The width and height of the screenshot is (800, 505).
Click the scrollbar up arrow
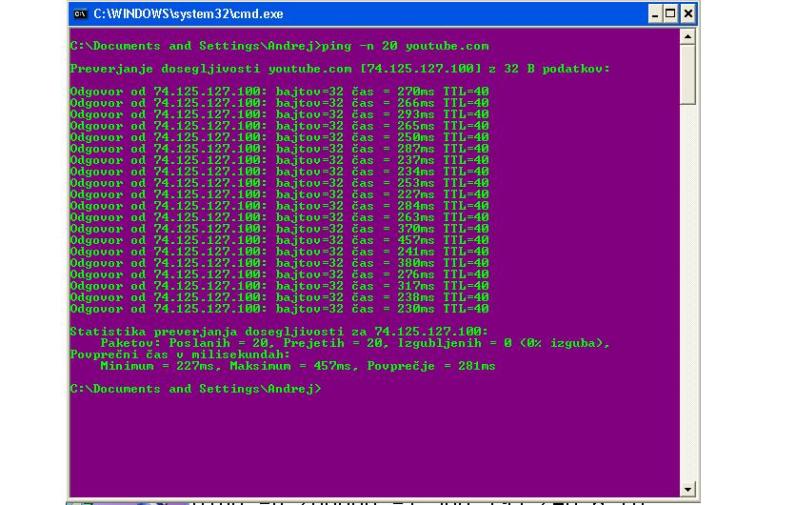tap(687, 37)
